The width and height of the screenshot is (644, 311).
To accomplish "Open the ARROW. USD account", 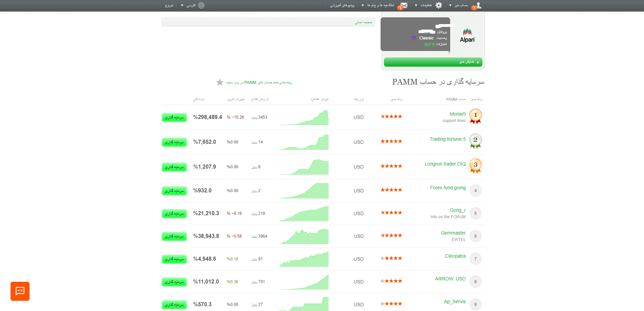I will tap(450, 279).
